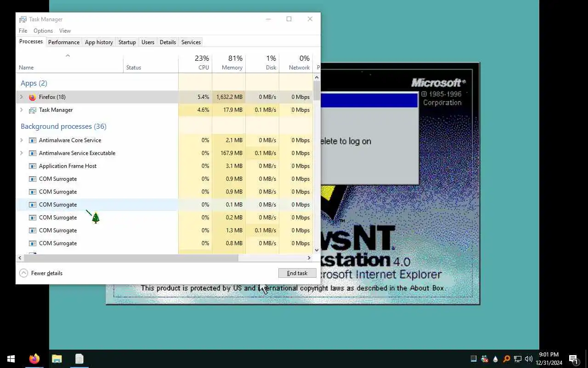Click icon of COM Surrogate using 0.8 MB
Viewport: 588px width, 368px height.
click(x=32, y=243)
